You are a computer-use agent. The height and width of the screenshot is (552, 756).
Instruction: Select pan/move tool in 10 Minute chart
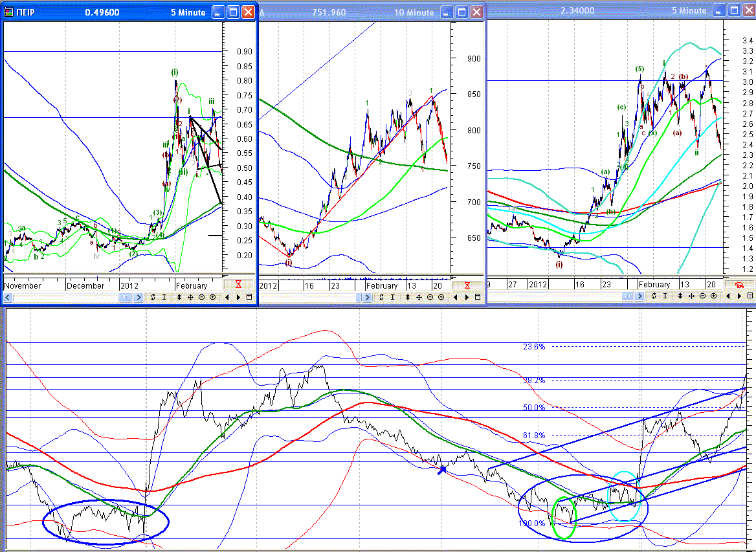coord(419,298)
